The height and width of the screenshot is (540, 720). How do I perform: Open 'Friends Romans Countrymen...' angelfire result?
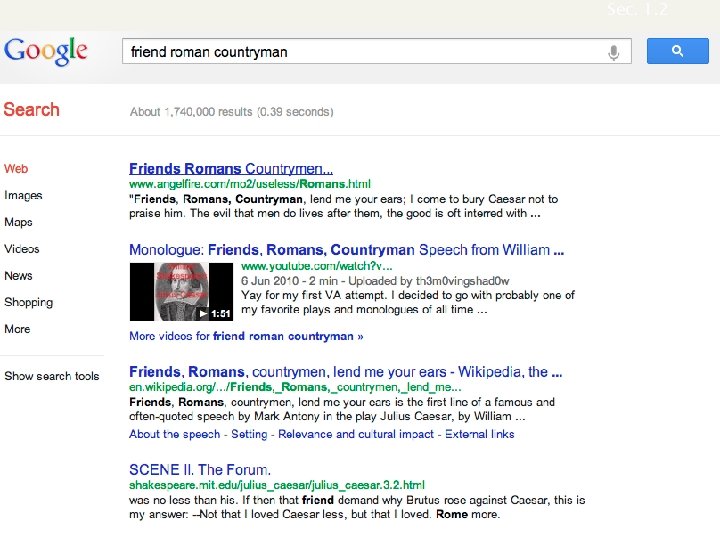[x=231, y=169]
